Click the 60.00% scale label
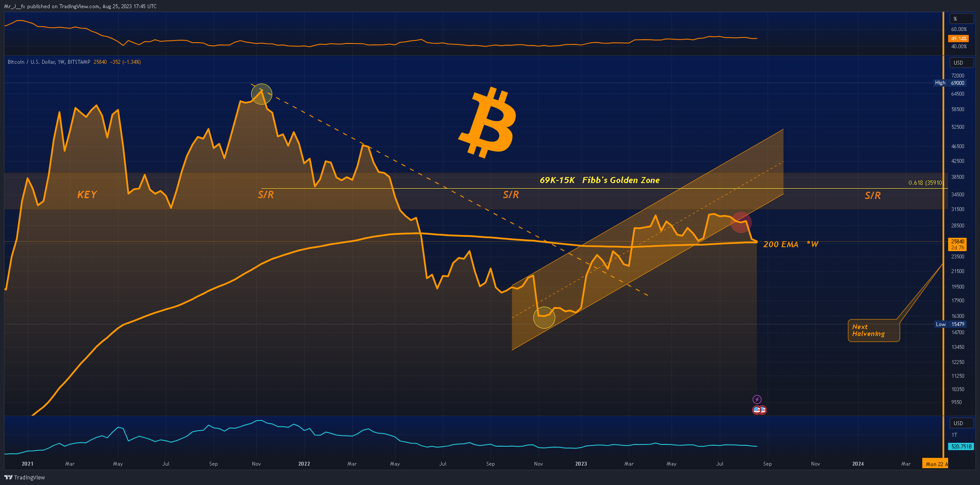The width and height of the screenshot is (980, 485). [x=959, y=29]
